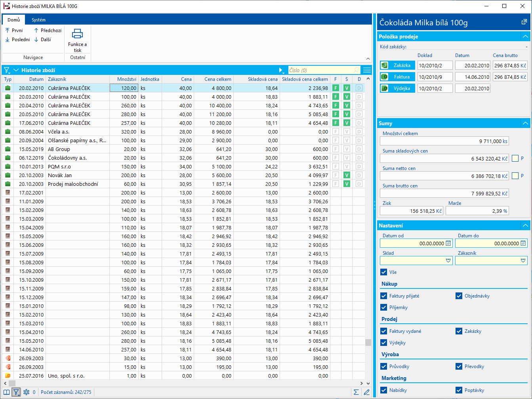Open the filter icon in Historie zboží header
532x399 pixels.
7,70
